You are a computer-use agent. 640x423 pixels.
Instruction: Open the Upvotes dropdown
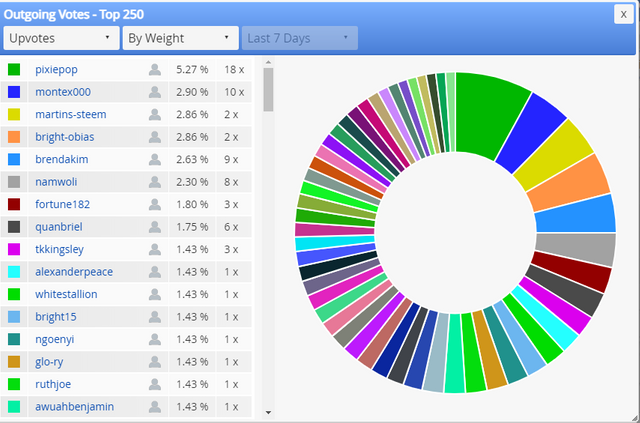click(61, 38)
